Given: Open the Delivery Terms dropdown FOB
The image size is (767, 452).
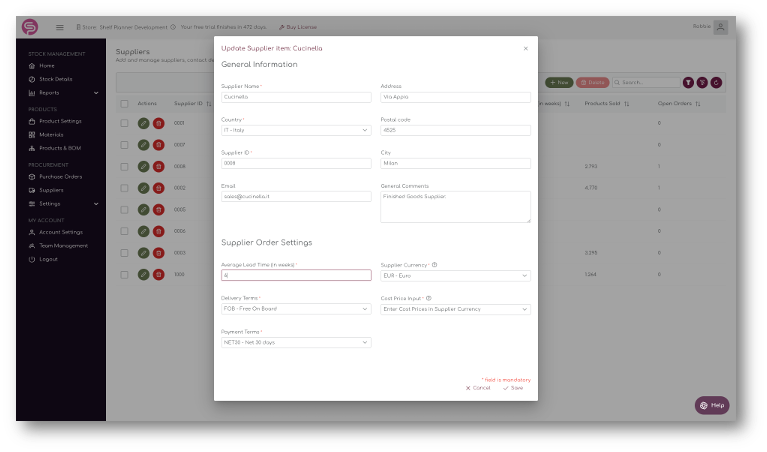Looking at the screenshot, I should click(x=296, y=309).
